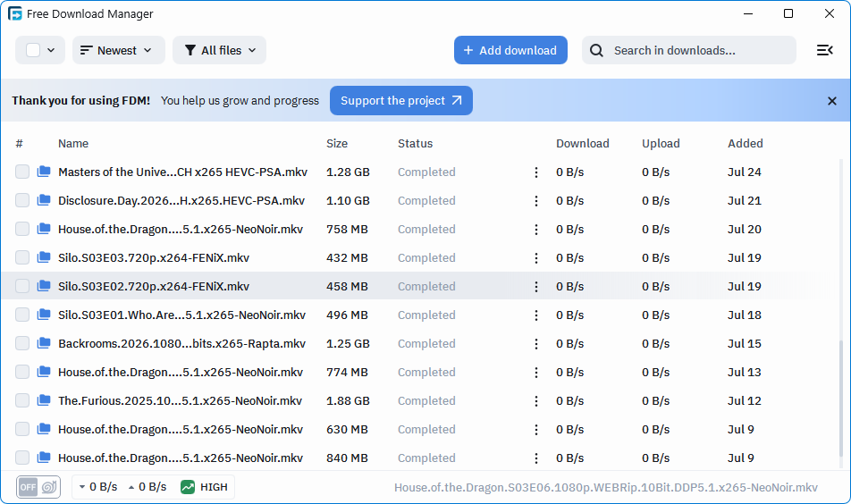Click the 432 MB size value
851x504 pixels.
(x=347, y=257)
